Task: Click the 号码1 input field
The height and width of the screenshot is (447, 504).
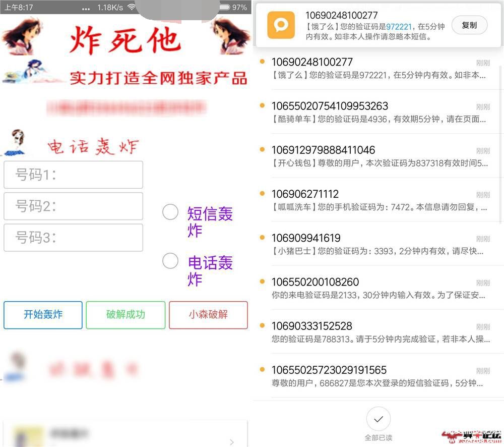Action: click(73, 175)
